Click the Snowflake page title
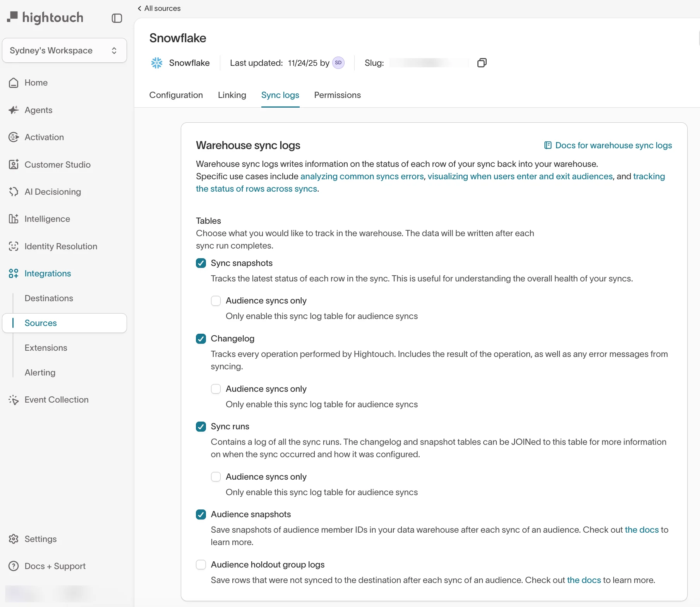Image resolution: width=700 pixels, height=607 pixels. (x=178, y=38)
